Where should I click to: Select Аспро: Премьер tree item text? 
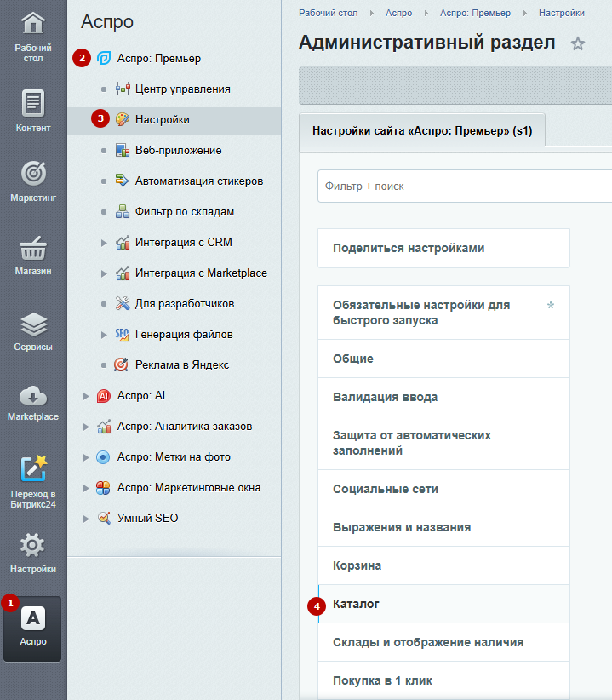tap(159, 58)
